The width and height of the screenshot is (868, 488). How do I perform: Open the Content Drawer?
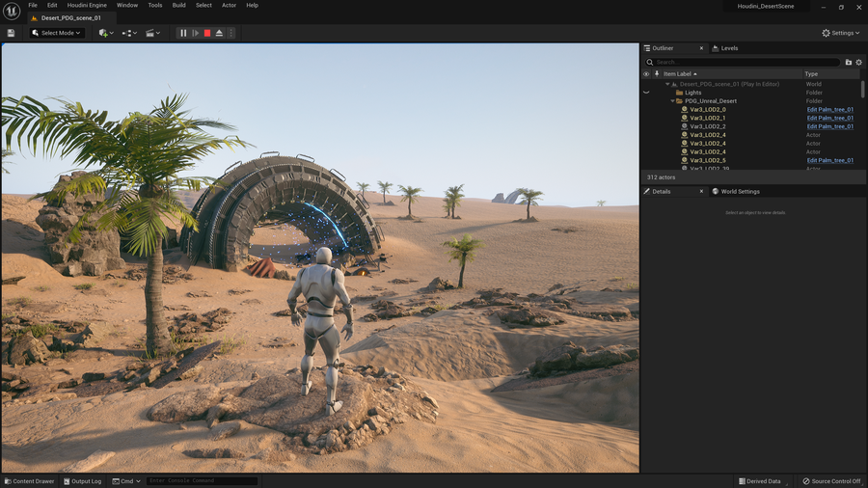pos(29,480)
